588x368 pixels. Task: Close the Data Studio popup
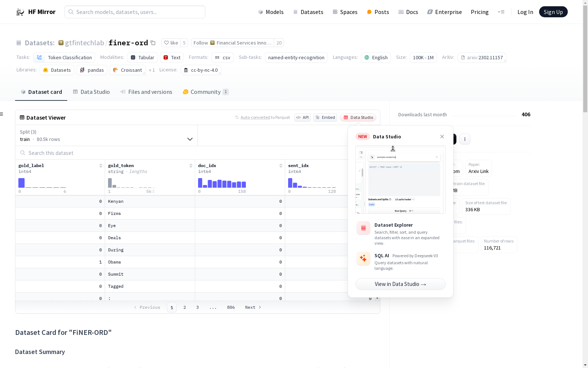tap(442, 137)
